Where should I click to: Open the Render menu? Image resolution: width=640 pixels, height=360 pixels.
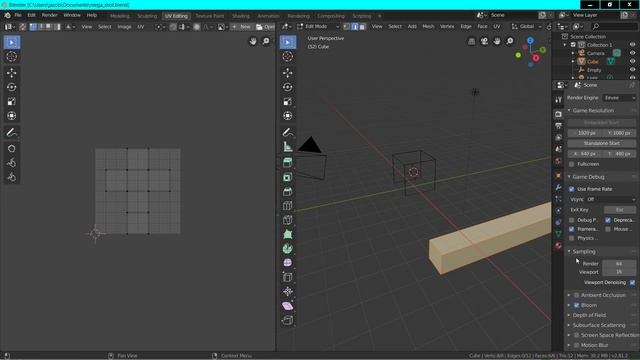coord(49,15)
